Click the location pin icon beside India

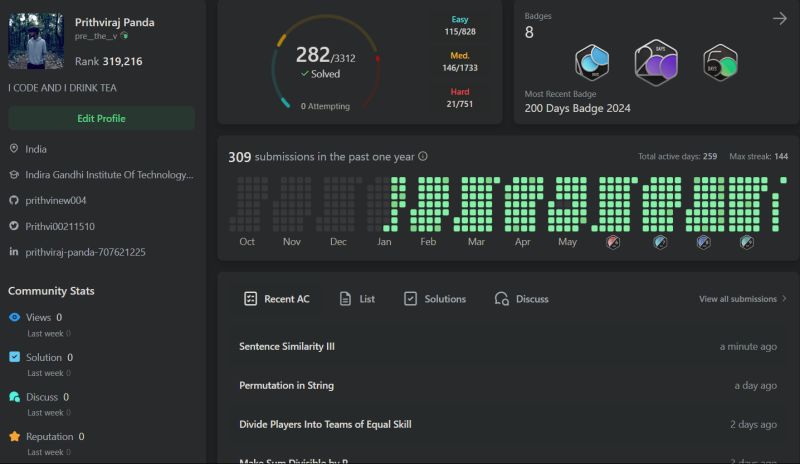click(14, 149)
